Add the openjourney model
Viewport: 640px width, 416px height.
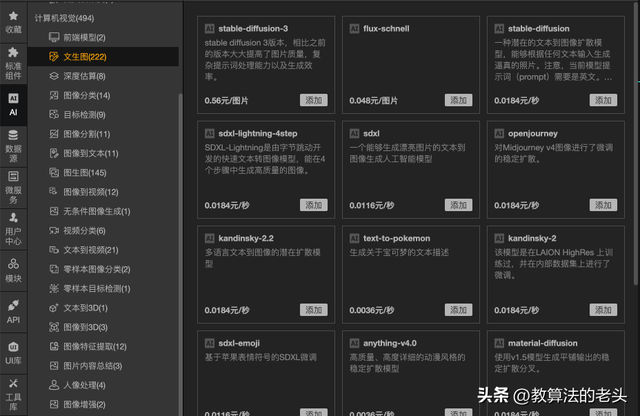pyautogui.click(x=603, y=205)
